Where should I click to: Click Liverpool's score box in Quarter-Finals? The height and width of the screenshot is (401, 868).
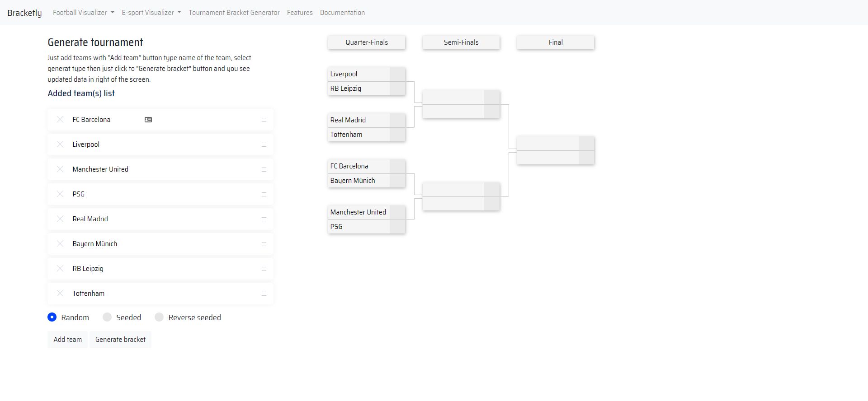click(397, 75)
